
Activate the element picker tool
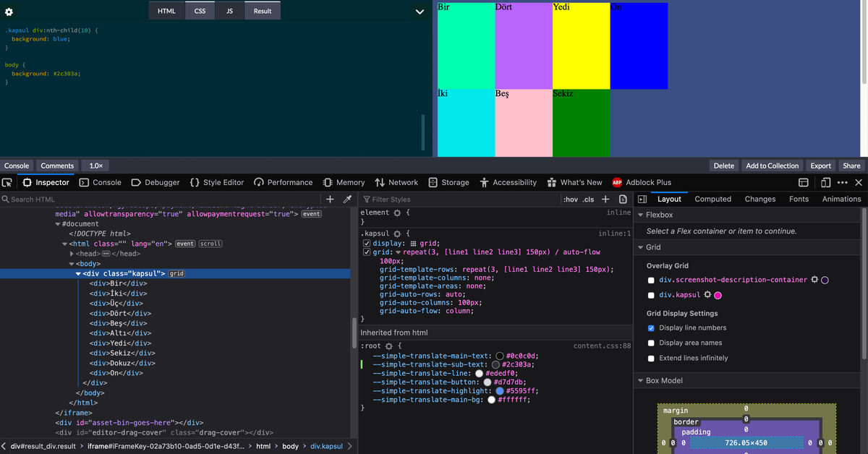tap(7, 181)
